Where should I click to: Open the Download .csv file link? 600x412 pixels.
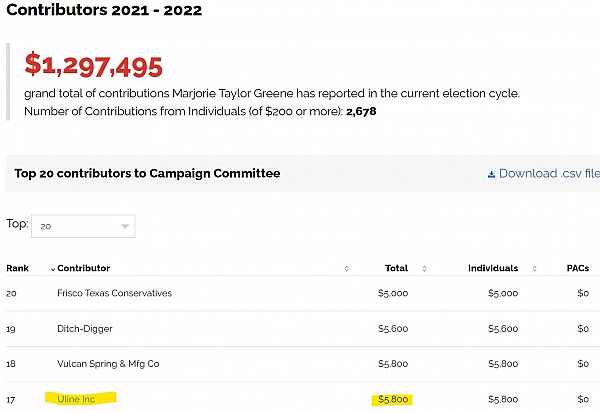pos(549,173)
